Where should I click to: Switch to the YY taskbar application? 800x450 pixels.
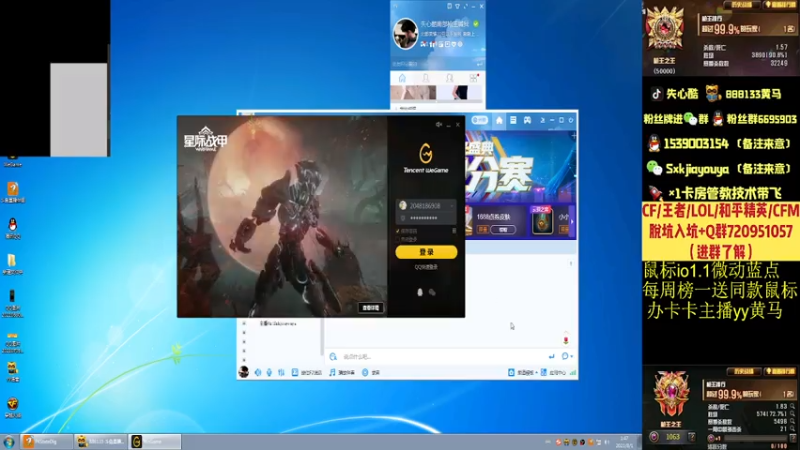pos(100,441)
